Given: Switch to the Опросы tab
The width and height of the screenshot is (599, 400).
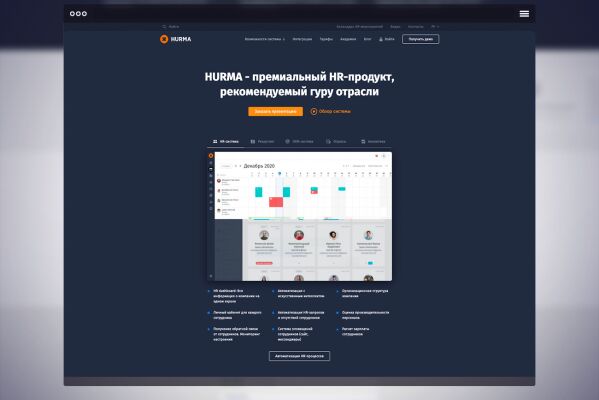Looking at the screenshot, I should [336, 141].
